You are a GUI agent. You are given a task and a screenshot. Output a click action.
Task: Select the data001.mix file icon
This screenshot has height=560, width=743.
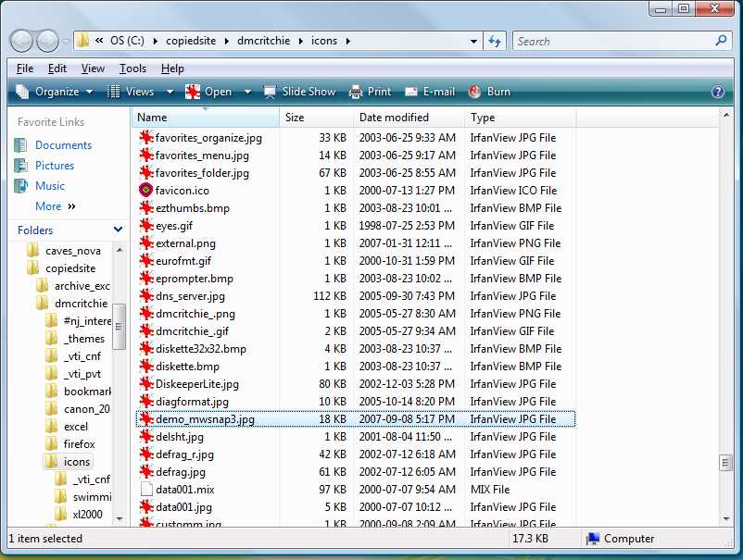click(145, 490)
